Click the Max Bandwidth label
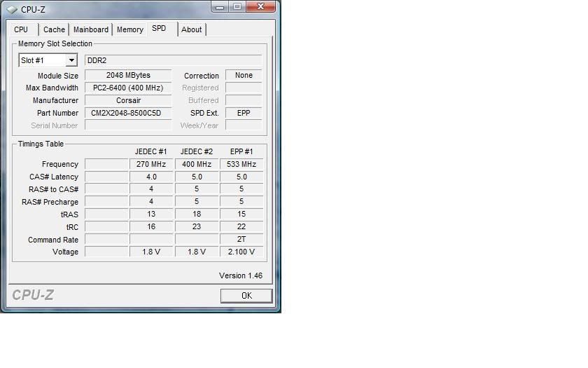This screenshot has width=588, height=368. [x=52, y=88]
